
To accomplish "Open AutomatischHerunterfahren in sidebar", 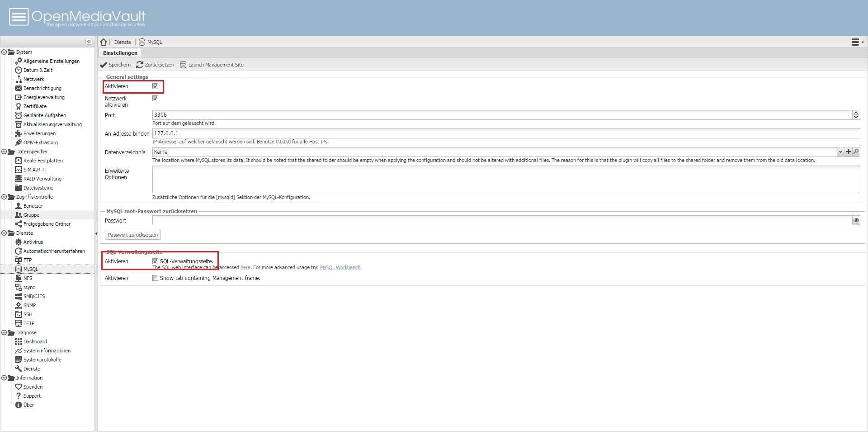I will 54,251.
